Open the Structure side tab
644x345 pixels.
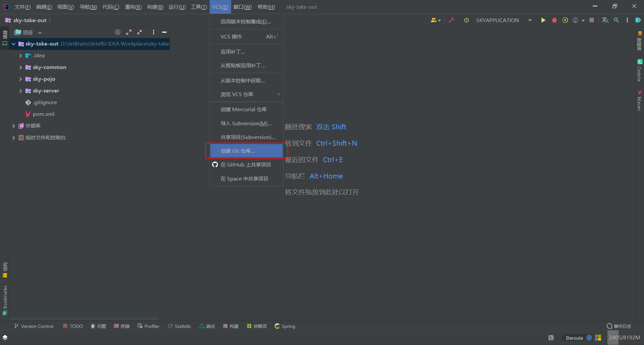point(5,270)
